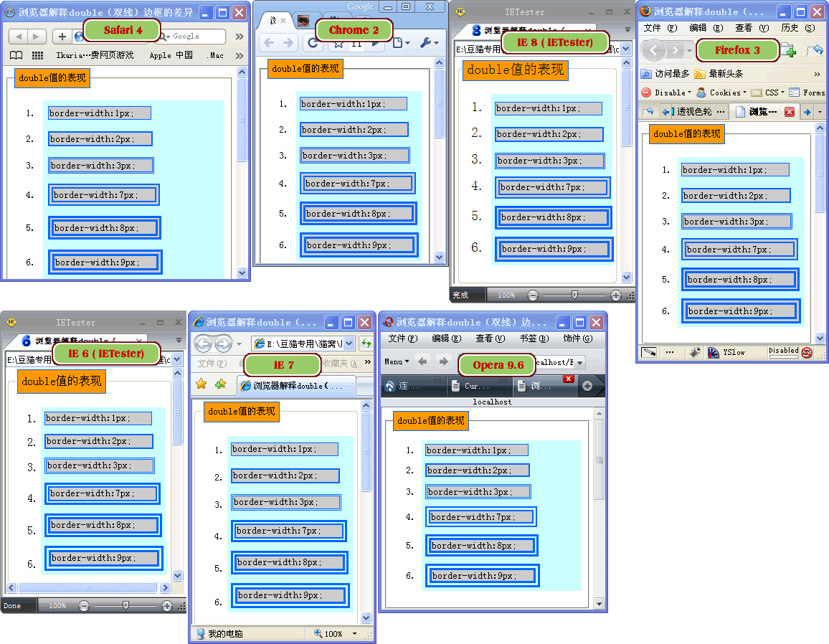Go back in the Chrome 2 window
Screen dimensions: 829x644
[269, 43]
